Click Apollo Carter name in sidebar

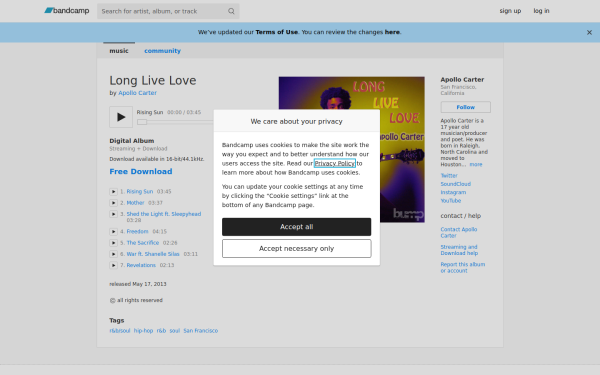pyautogui.click(x=462, y=80)
